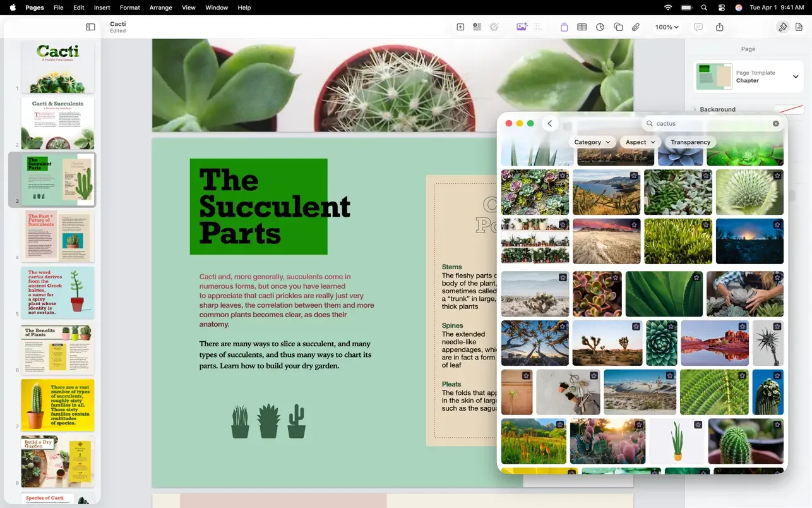The image size is (812, 508).
Task: Open the Format menu
Action: tap(129, 8)
